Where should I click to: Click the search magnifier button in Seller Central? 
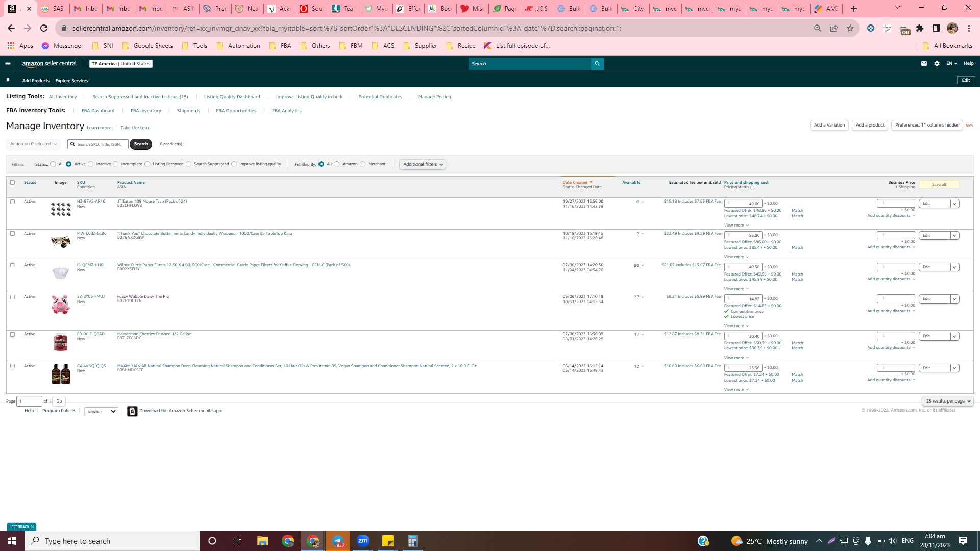pos(597,64)
